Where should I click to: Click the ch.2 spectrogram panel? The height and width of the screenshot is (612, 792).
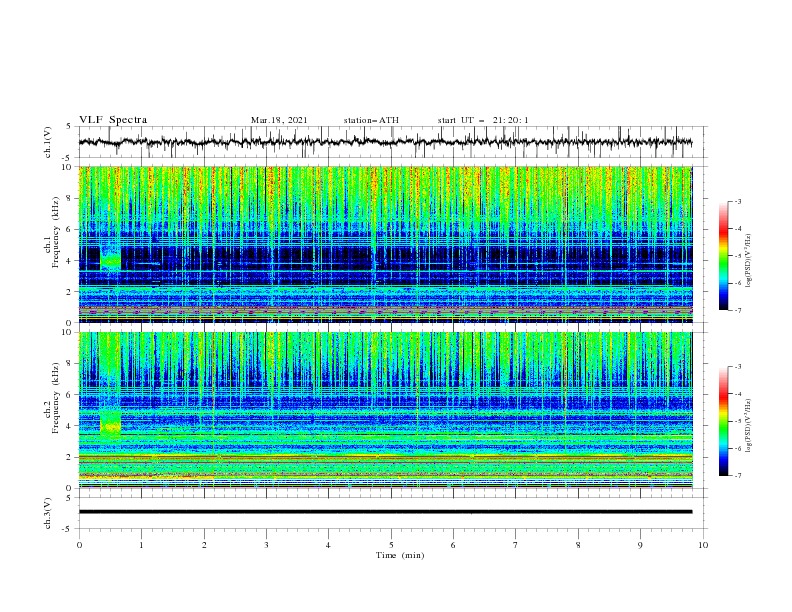(385, 410)
